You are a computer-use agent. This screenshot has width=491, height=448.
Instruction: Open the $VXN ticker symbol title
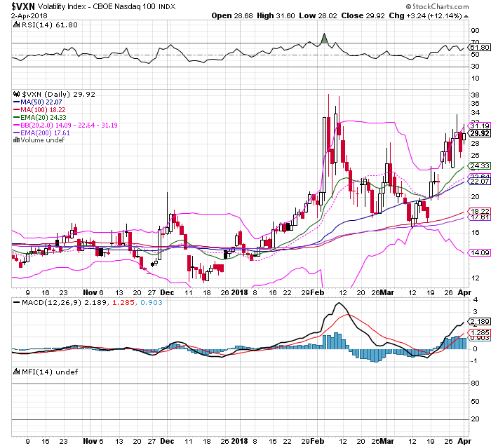tap(23, 6)
